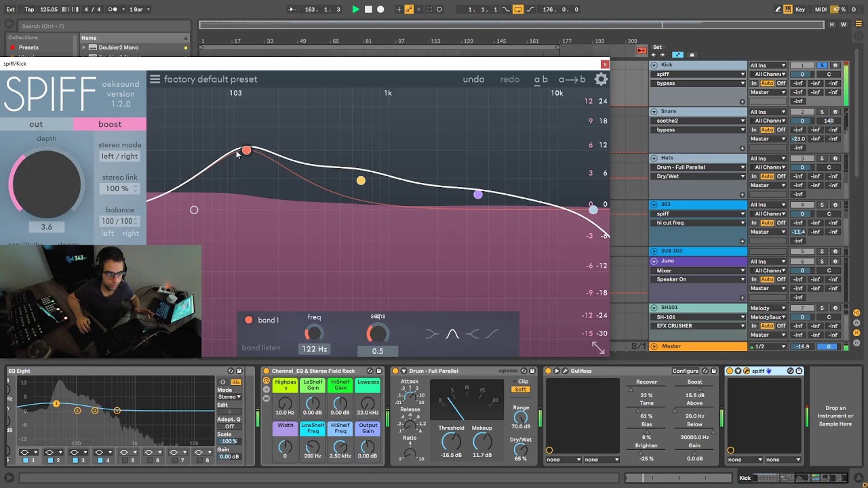This screenshot has height=488, width=868.
Task: Click the Presets category in browser
Action: 28,47
